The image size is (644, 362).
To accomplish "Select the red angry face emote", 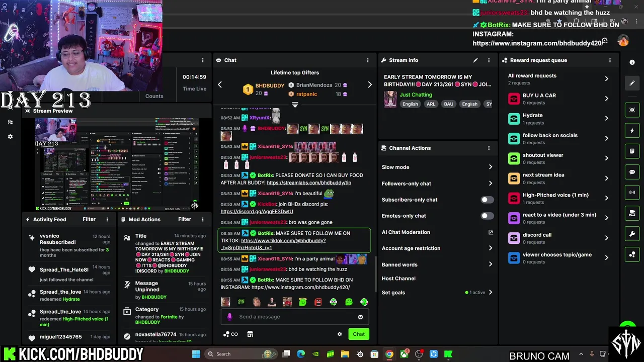I will 318,302.
